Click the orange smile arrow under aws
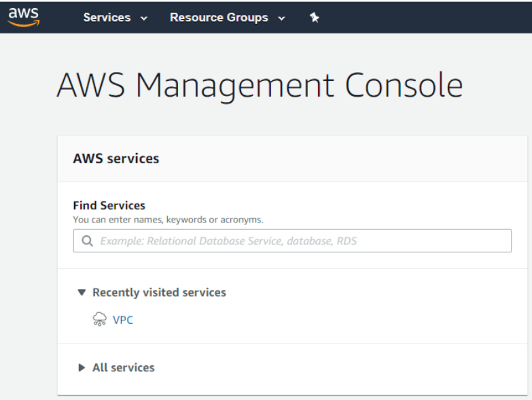Screen dimensions: 532x400 click(x=24, y=23)
